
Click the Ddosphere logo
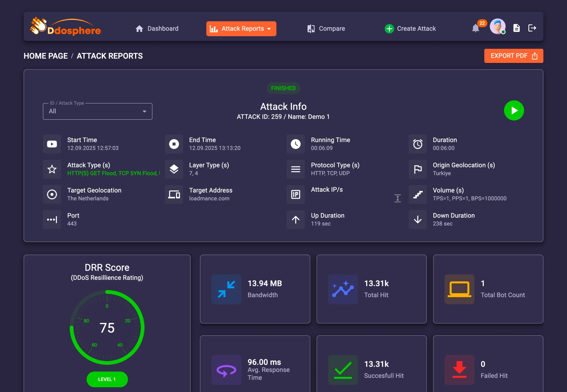point(65,27)
